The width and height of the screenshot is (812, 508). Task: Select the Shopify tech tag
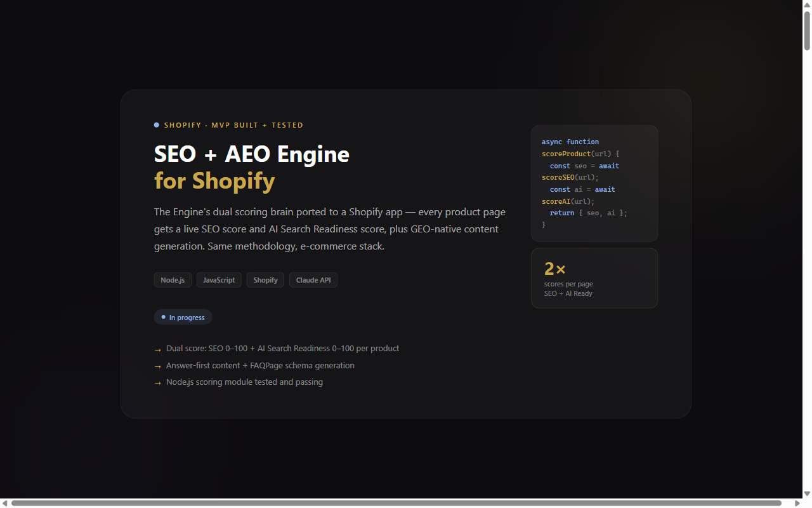(265, 280)
